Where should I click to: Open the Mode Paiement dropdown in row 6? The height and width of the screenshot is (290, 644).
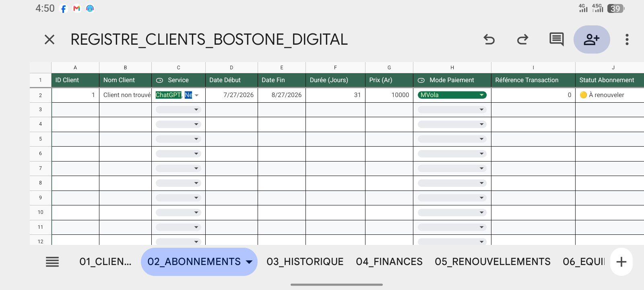point(452,154)
